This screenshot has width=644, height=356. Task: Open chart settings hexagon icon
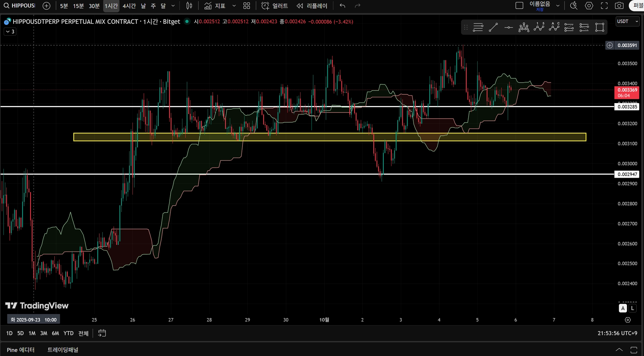pyautogui.click(x=589, y=6)
